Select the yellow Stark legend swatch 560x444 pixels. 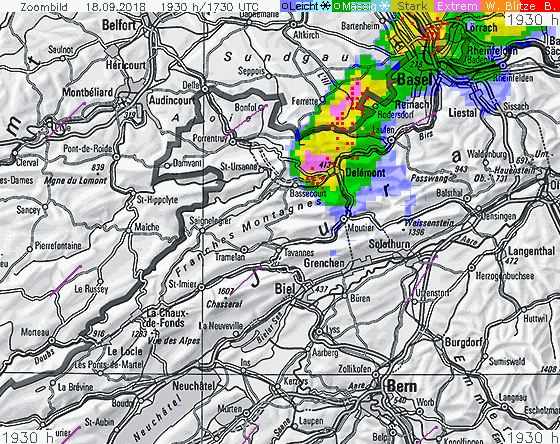point(412,6)
